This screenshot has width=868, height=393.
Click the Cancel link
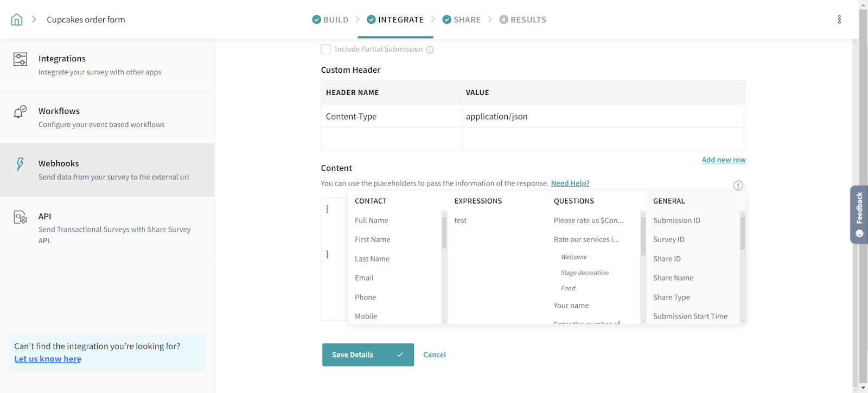(435, 354)
